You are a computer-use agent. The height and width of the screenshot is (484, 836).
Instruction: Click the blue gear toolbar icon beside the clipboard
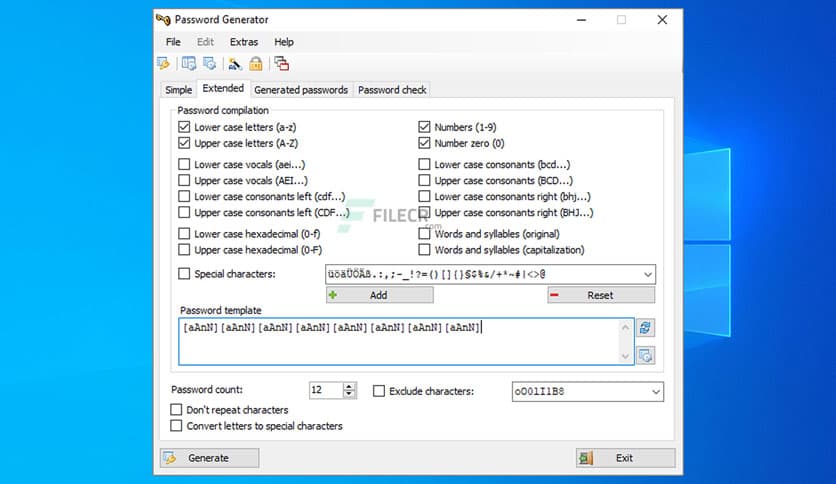coord(210,64)
